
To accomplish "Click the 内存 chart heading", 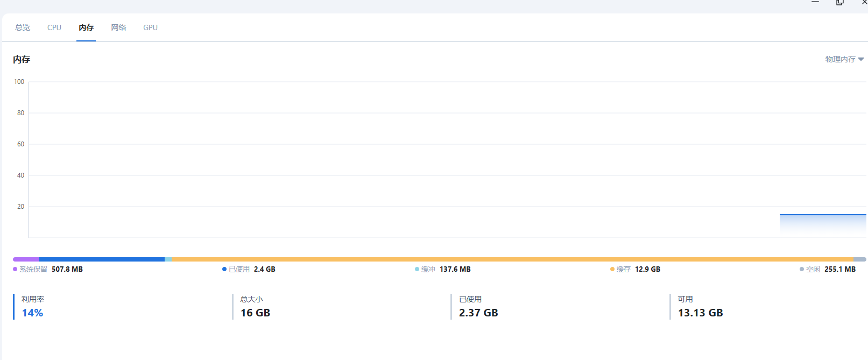I will click(22, 59).
